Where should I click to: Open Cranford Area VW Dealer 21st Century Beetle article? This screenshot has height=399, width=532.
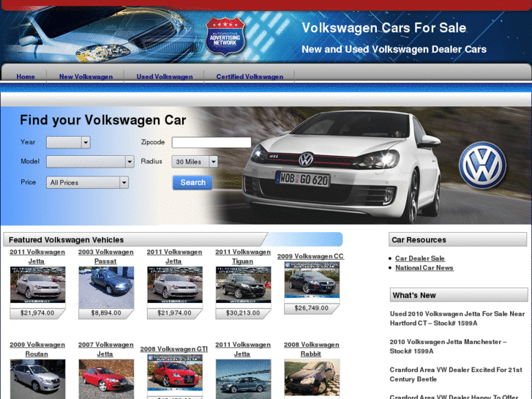coord(456,375)
